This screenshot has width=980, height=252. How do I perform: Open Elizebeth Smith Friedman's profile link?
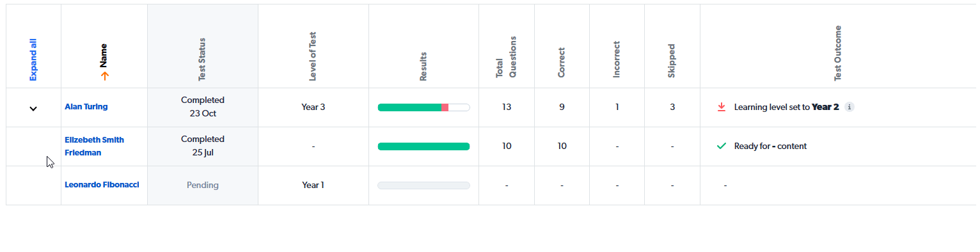pyautogui.click(x=95, y=146)
